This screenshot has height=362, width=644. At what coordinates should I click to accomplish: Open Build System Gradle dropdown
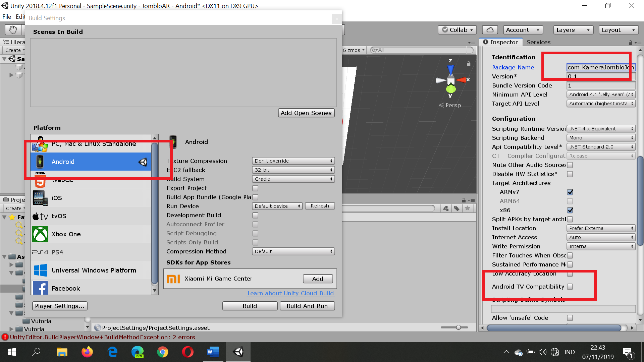[x=293, y=179]
